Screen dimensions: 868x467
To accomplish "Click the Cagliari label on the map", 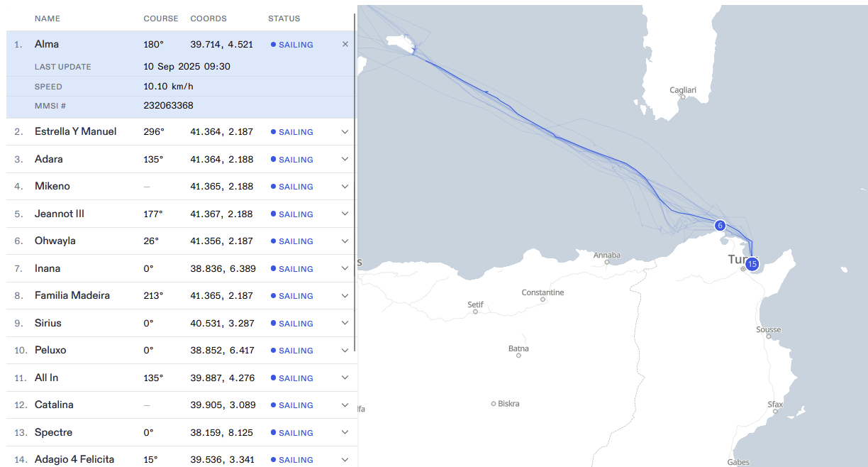I will (683, 90).
